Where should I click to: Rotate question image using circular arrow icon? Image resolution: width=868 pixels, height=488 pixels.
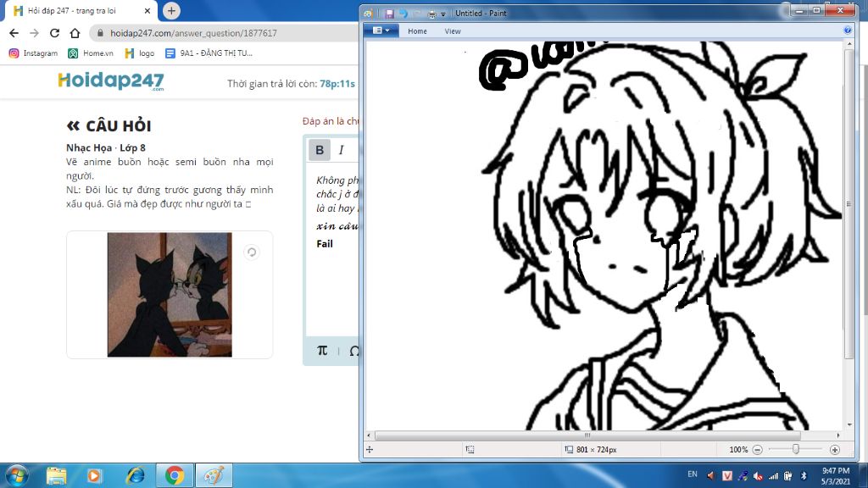[x=251, y=252]
